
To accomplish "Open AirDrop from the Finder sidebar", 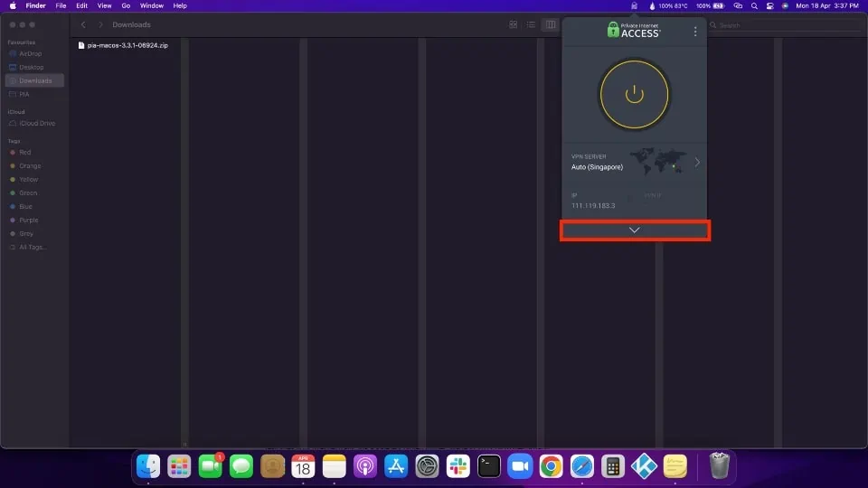I will (31, 53).
